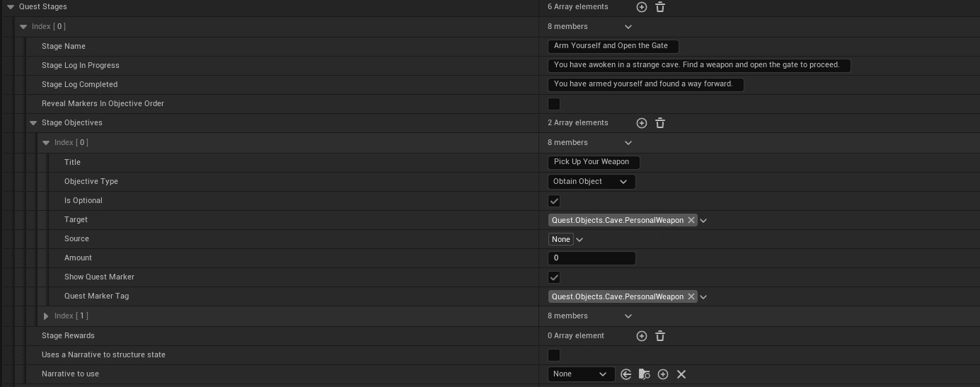This screenshot has width=980, height=387.
Task: Click the '0 Array element' text
Action: point(576,336)
